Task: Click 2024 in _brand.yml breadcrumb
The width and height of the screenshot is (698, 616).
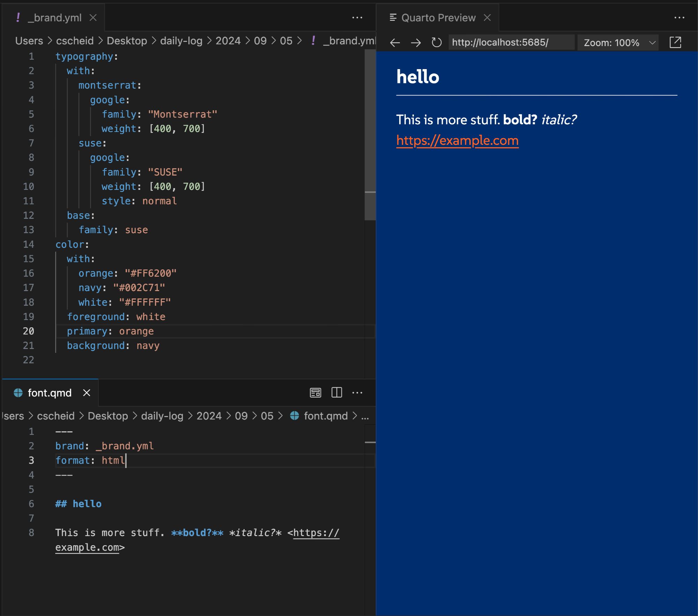Action: click(228, 41)
